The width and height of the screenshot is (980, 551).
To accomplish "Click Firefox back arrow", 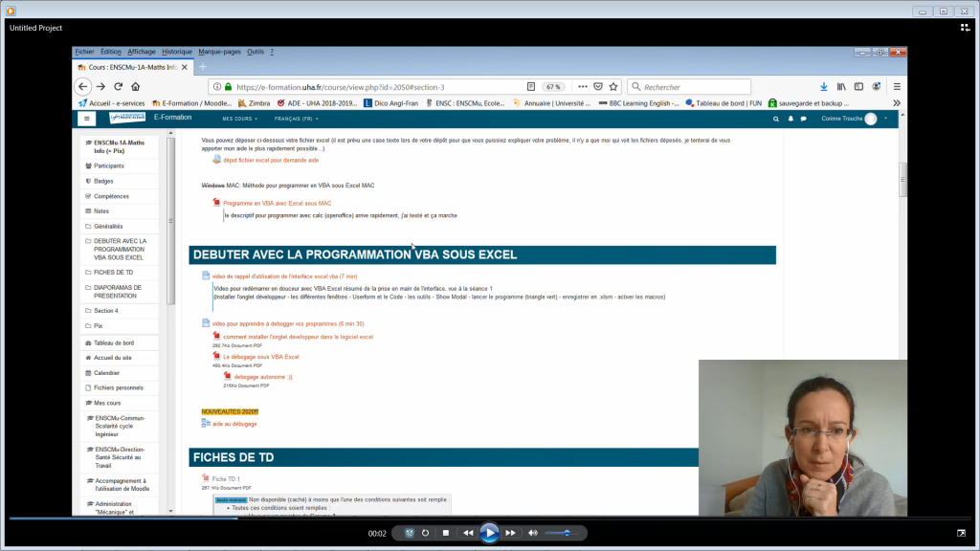I will pyautogui.click(x=83, y=87).
